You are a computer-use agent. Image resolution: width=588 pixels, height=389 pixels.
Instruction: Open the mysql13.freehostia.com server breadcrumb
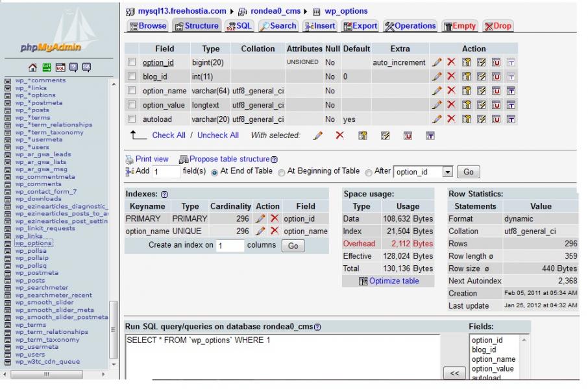click(x=182, y=11)
